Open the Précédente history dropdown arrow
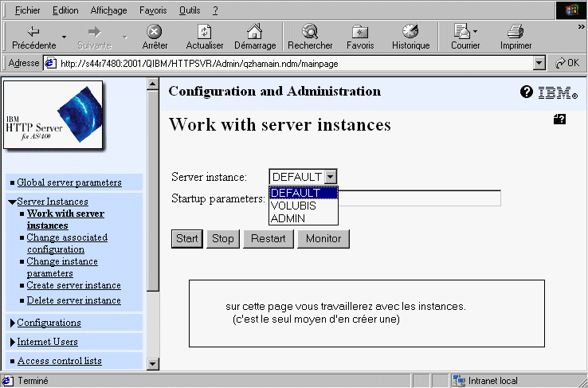The height and width of the screenshot is (388, 588). tap(64, 37)
